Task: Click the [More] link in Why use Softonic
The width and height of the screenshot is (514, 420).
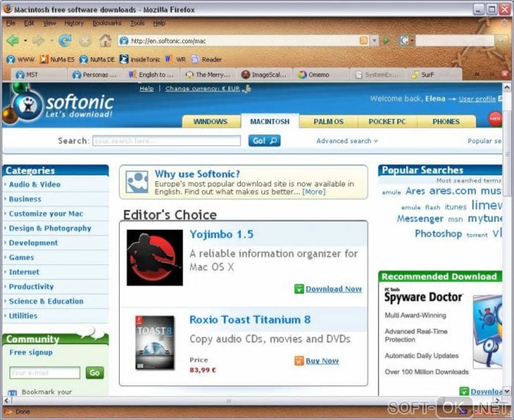Action: (x=314, y=192)
